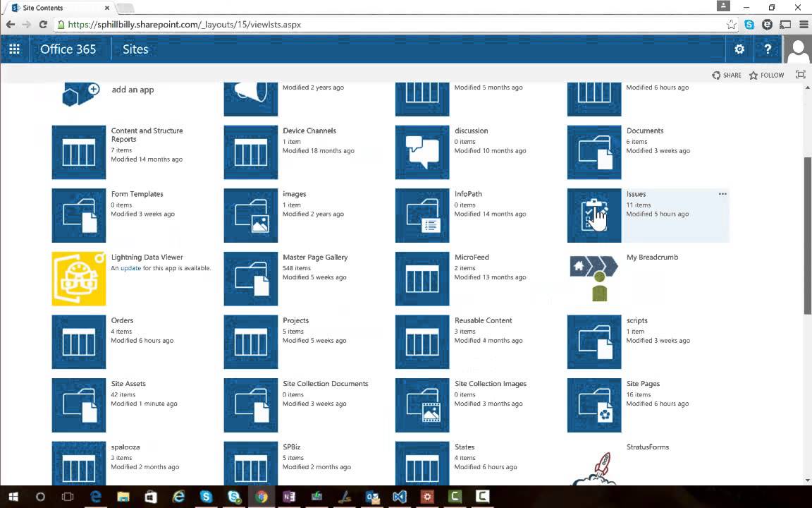Open the Issues ellipsis options menu
This screenshot has width=812, height=508.
(x=722, y=194)
